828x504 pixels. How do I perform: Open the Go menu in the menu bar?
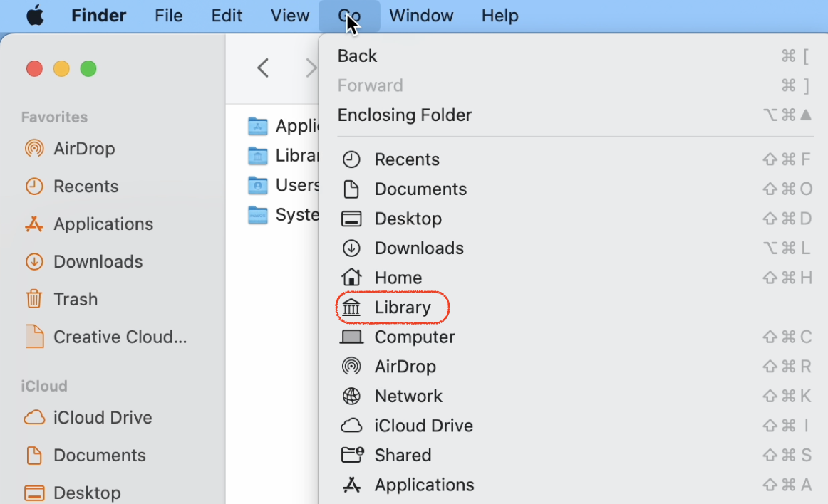point(348,15)
